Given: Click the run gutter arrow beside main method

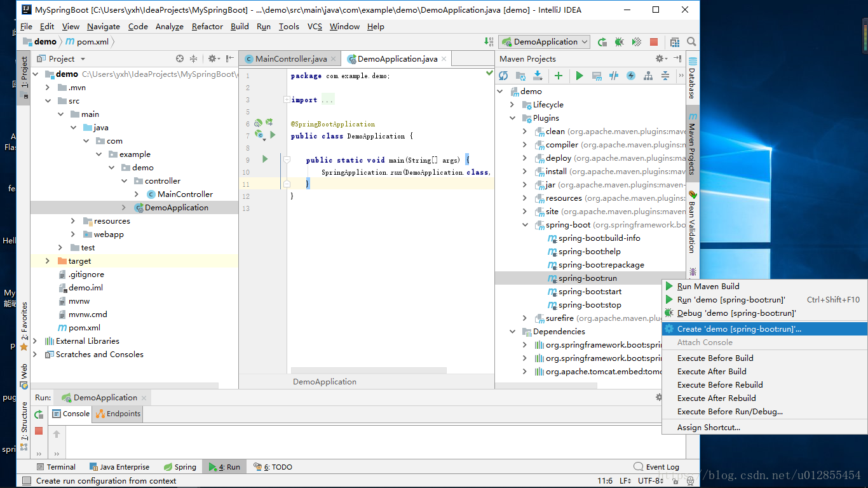Looking at the screenshot, I should point(265,159).
